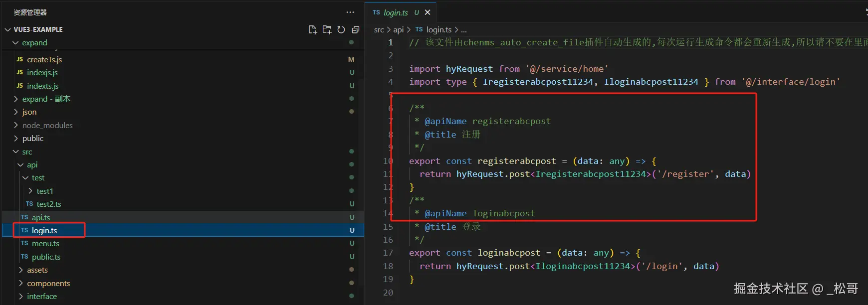868x305 pixels.
Task: Click the '@/service/home' import path
Action: 567,69
